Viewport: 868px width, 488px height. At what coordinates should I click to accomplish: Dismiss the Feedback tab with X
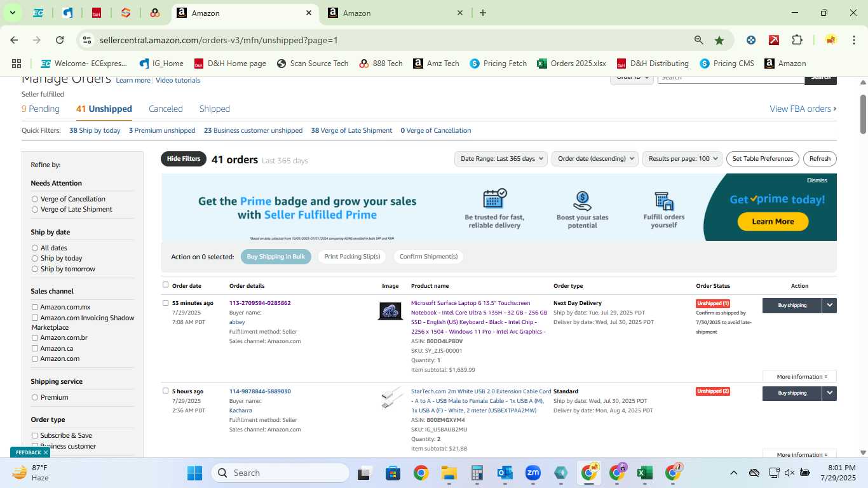tap(46, 452)
